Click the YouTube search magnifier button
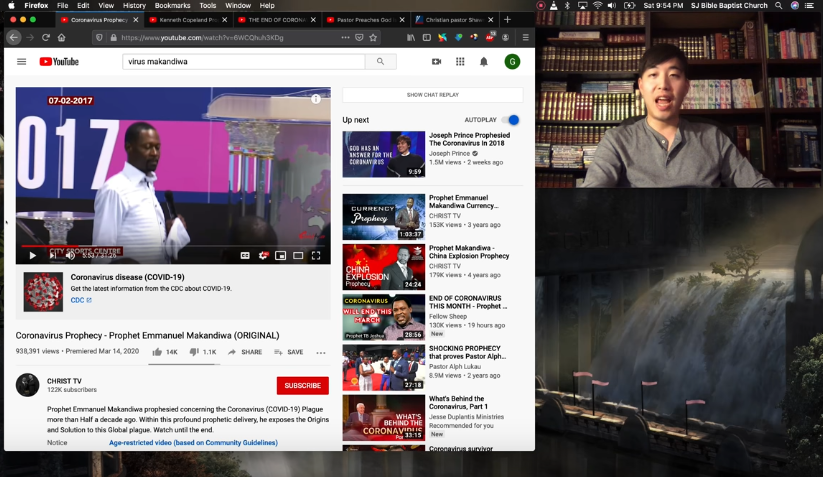 pyautogui.click(x=380, y=62)
